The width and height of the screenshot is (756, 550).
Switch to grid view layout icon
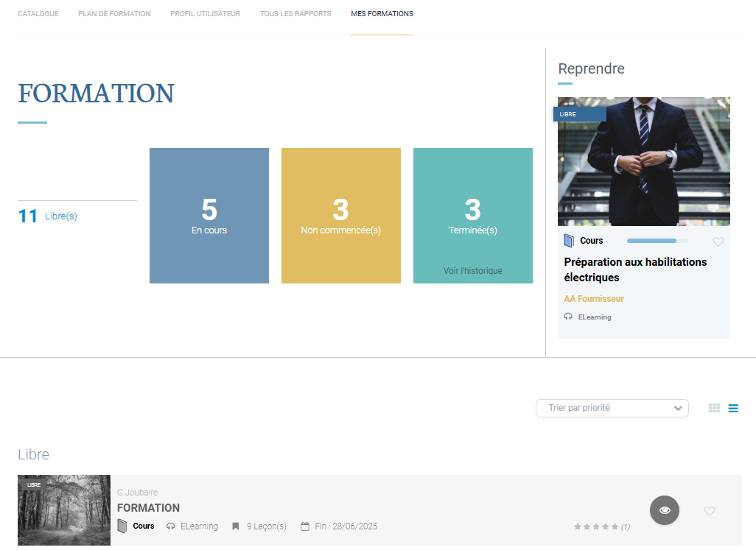[714, 408]
